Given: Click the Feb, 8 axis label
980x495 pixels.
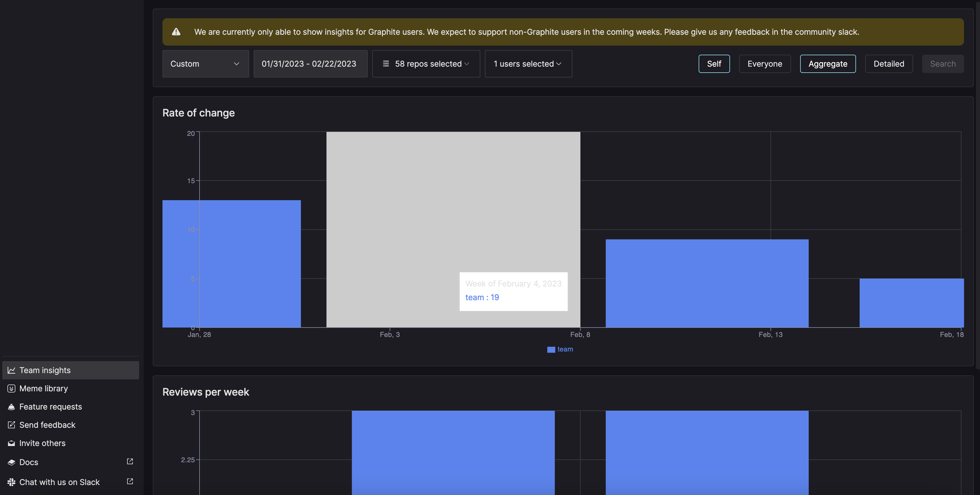Looking at the screenshot, I should [580, 335].
